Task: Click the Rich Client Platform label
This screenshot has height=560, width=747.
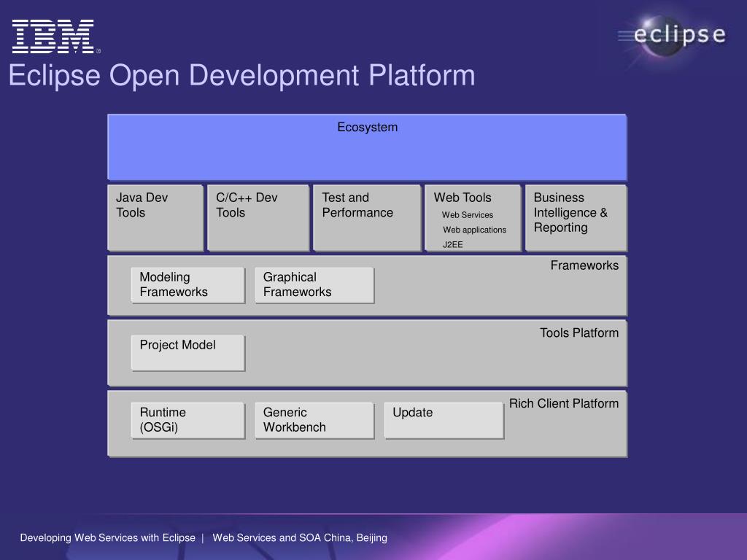Action: [x=563, y=403]
